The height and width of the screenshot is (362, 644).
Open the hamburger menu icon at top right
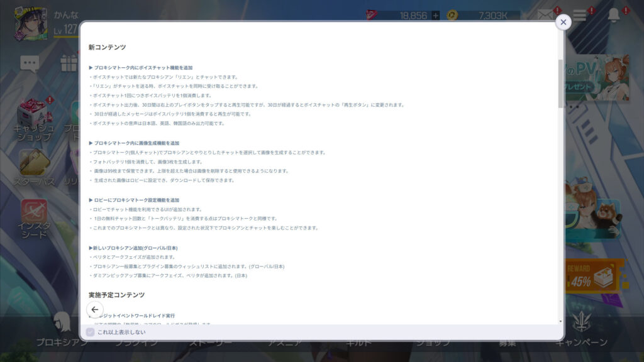[579, 15]
